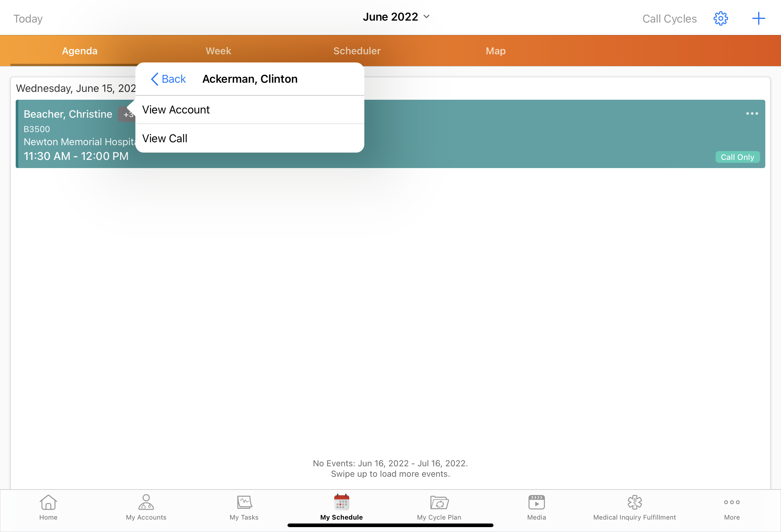Select View Call in popover
The width and height of the screenshot is (781, 532).
coord(165,138)
